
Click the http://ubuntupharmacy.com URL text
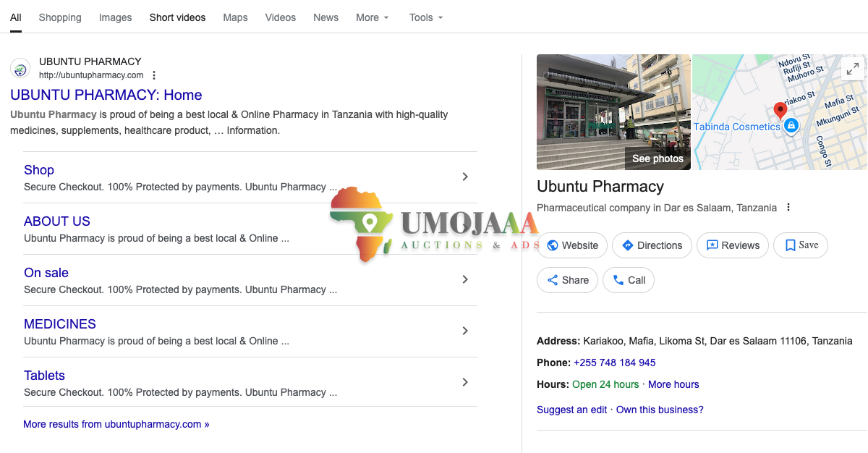pos(91,75)
